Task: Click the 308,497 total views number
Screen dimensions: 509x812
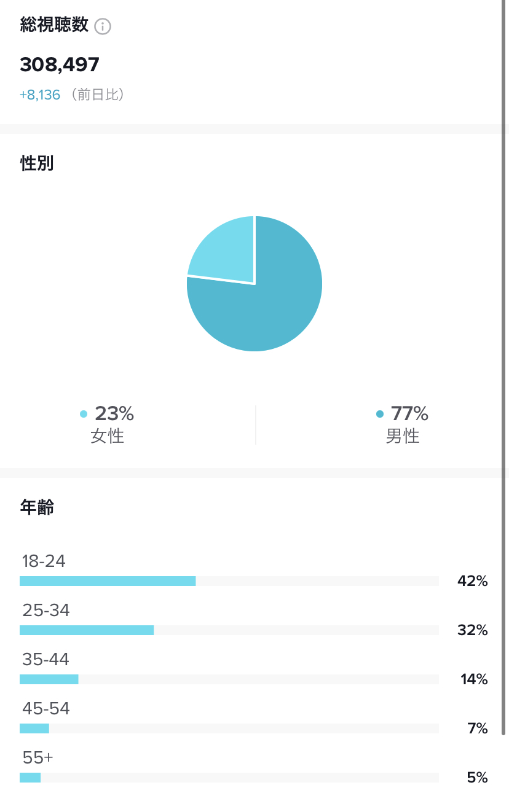Action: (60, 64)
